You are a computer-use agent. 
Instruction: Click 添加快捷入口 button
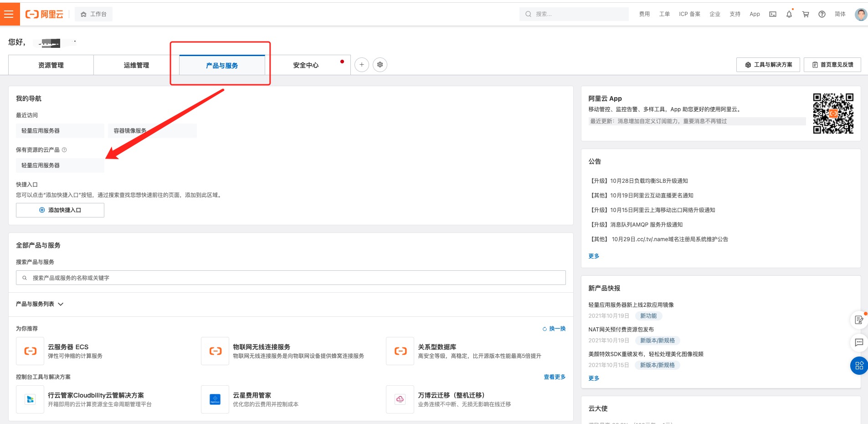point(60,210)
